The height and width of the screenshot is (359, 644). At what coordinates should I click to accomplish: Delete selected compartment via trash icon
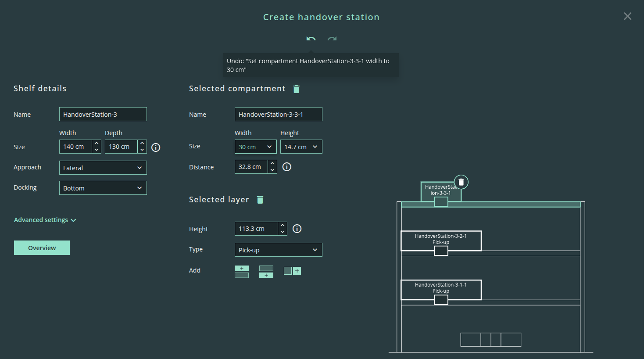297,89
